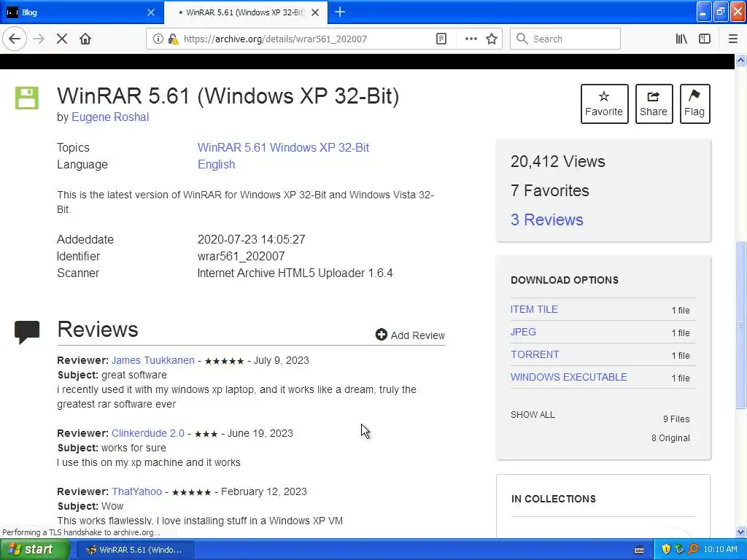Show sidebars icon in toolbar

[x=705, y=39]
